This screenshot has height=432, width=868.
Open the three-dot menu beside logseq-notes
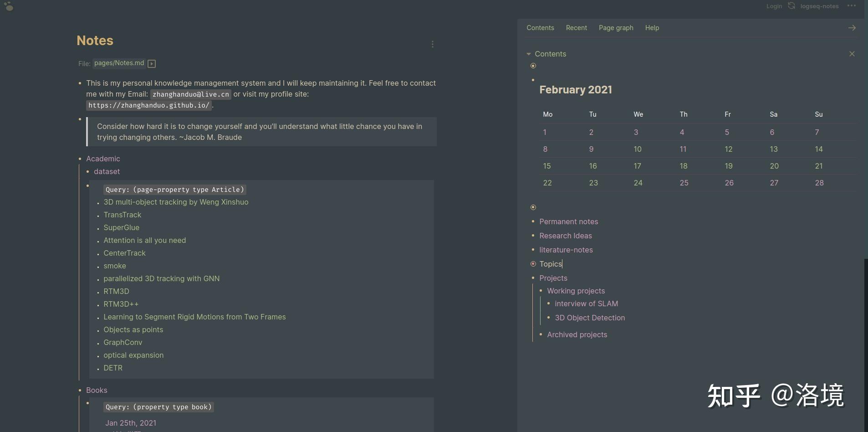tap(851, 6)
